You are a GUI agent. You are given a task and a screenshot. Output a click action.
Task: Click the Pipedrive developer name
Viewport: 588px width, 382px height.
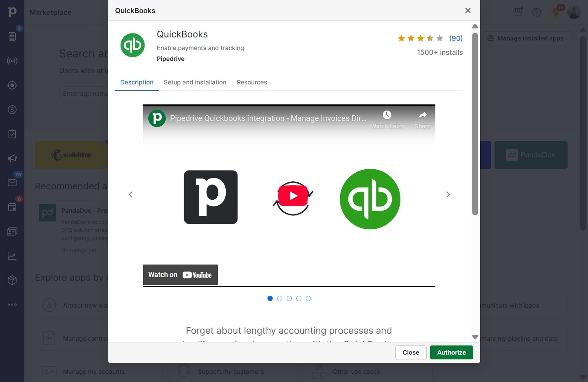170,59
